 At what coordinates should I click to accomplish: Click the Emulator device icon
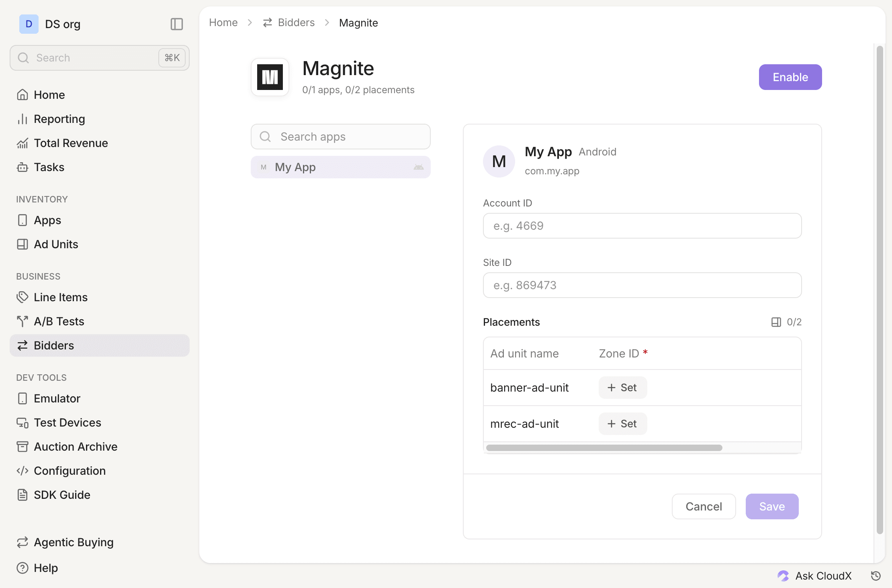click(23, 398)
